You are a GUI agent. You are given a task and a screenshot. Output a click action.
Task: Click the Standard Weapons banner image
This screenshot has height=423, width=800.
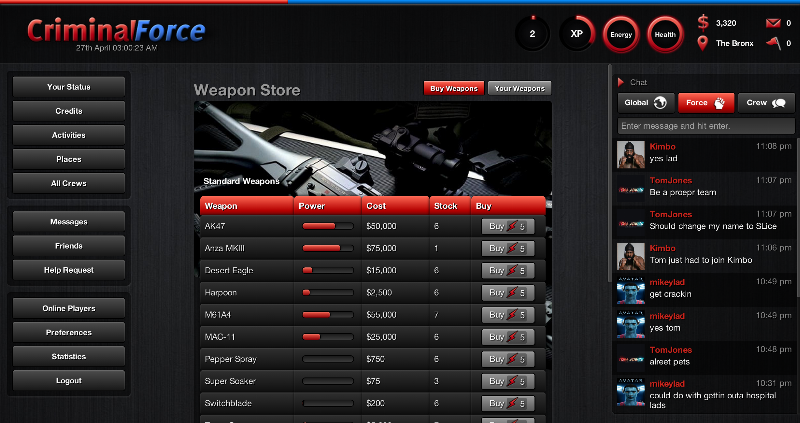[373, 148]
